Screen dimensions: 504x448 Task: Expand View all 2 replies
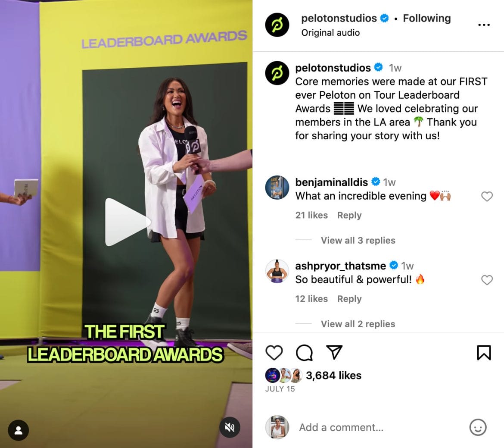(x=358, y=324)
